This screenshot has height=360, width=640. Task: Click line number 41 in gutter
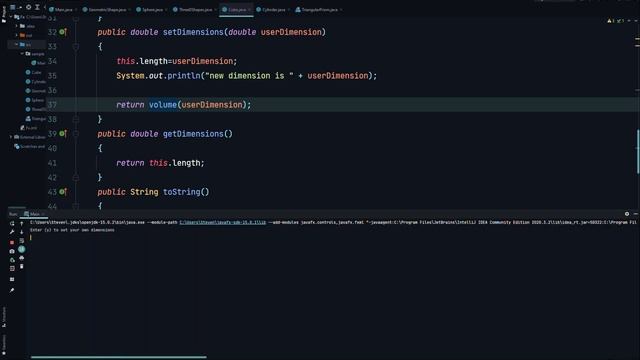click(52, 162)
